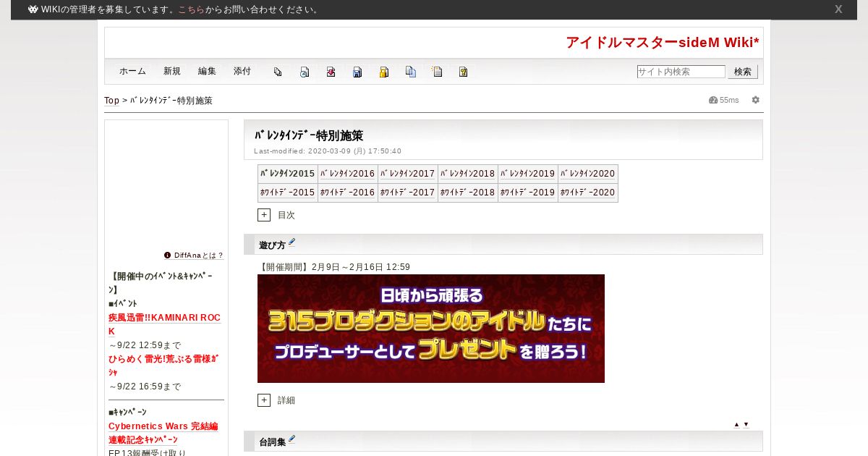This screenshot has height=456, width=868.
Task: Click the two-overlapping-pages diff icon
Action: pyautogui.click(x=278, y=72)
